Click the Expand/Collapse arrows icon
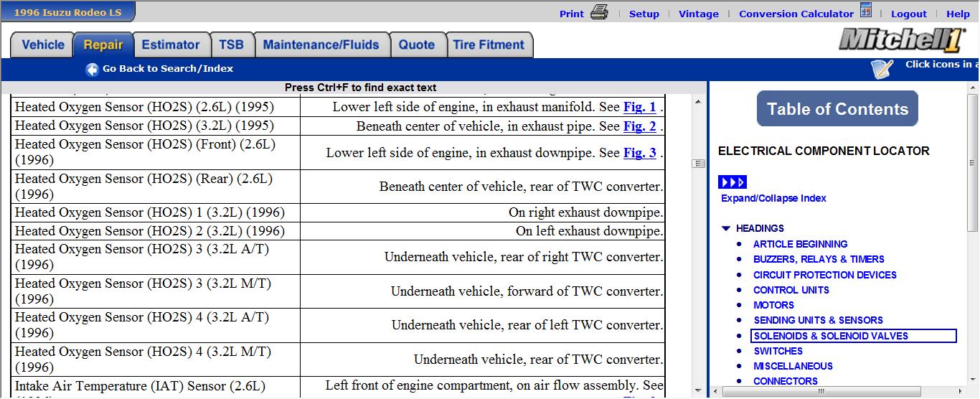Image resolution: width=980 pixels, height=399 pixels. coord(732,182)
